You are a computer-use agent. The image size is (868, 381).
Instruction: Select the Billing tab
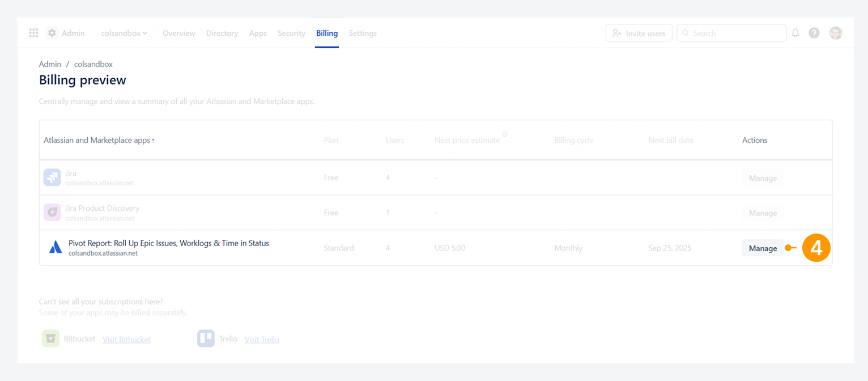coord(327,33)
